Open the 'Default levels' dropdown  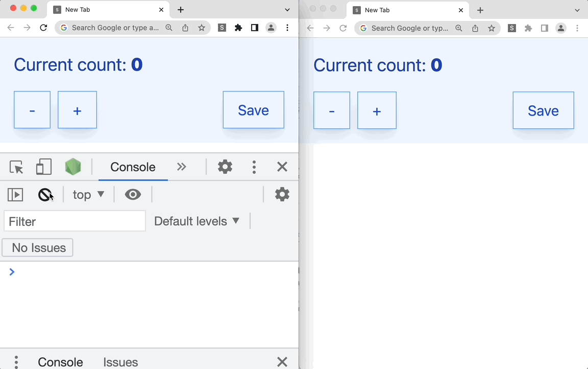pos(198,221)
